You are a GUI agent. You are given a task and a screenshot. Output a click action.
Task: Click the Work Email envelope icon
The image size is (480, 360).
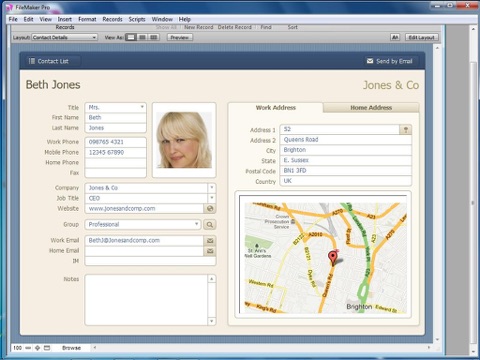pos(210,241)
